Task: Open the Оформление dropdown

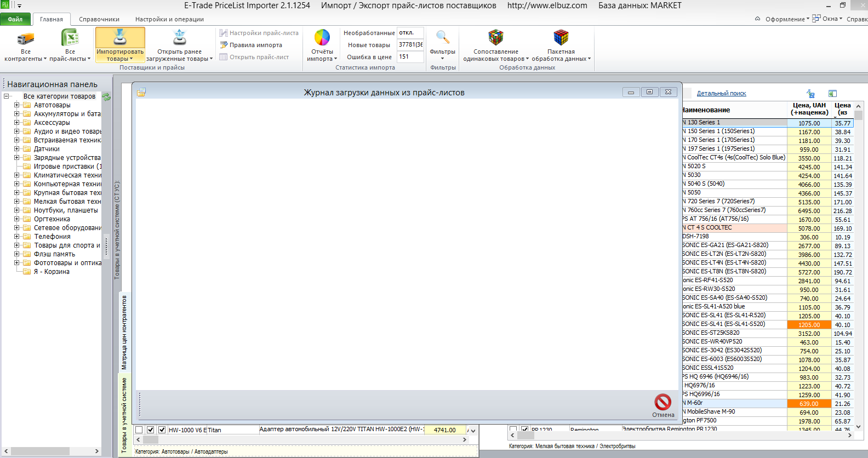Action: click(x=787, y=19)
